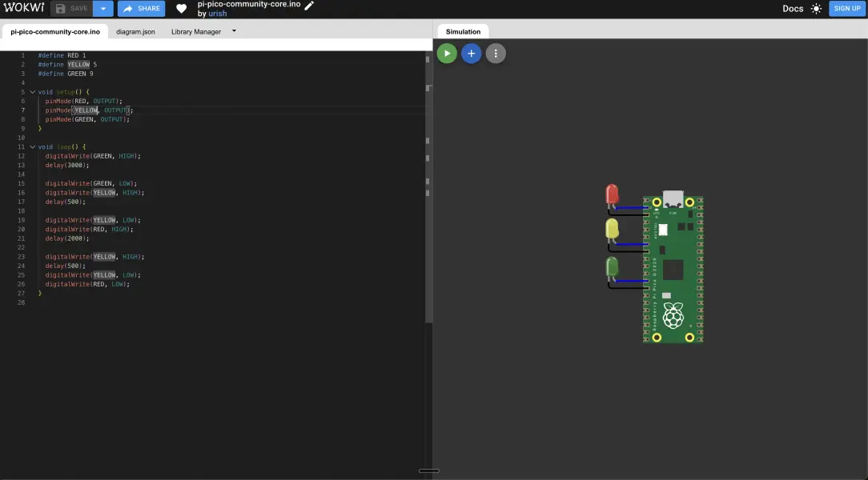This screenshot has height=480, width=868.
Task: Collapse the setup function code block
Action: click(x=32, y=91)
